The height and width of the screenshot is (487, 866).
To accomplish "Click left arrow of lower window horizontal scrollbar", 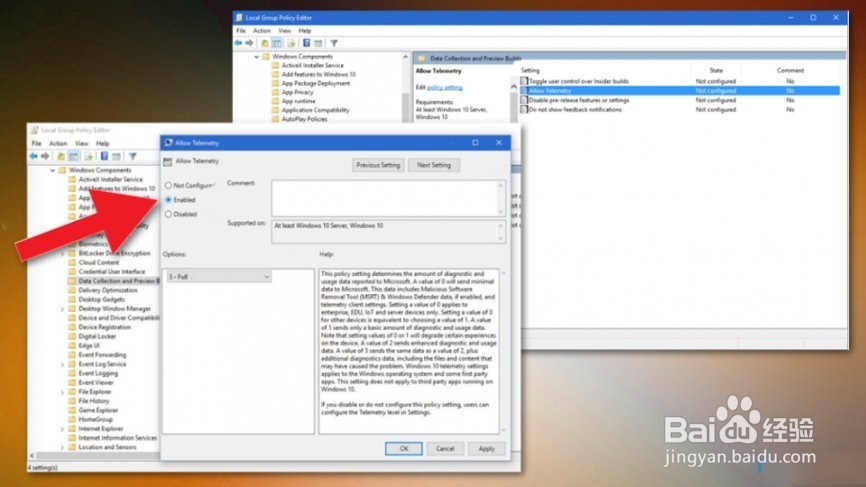I will point(32,456).
